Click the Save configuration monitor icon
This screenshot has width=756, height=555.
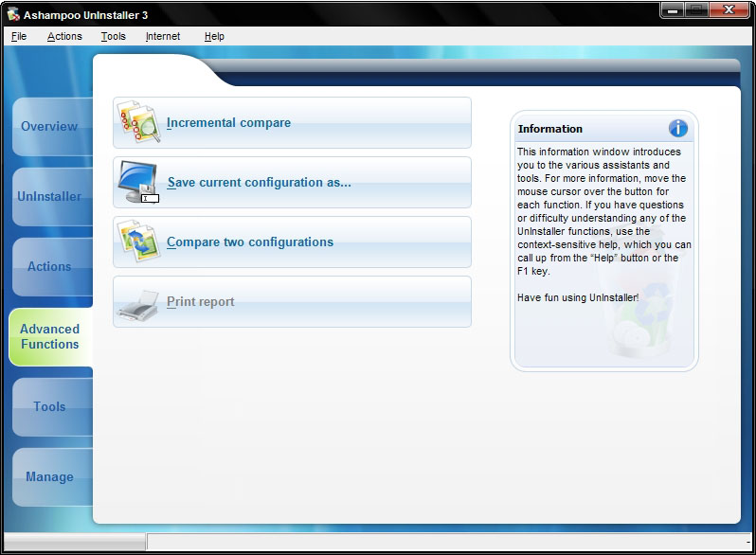[x=138, y=182]
